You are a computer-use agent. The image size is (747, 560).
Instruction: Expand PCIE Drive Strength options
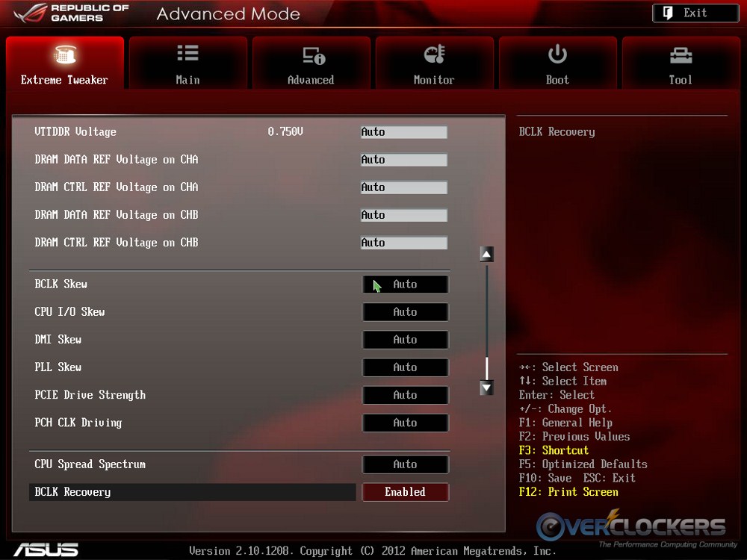coord(405,395)
